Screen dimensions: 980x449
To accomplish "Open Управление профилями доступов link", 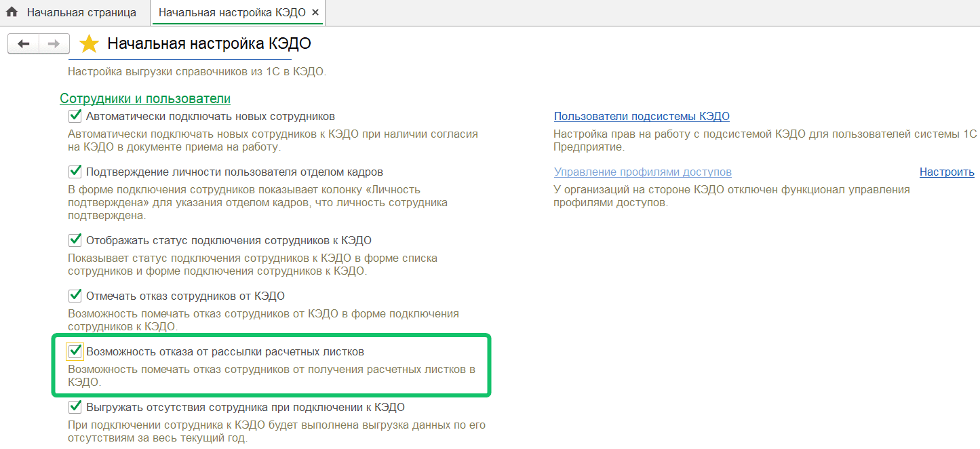I will (x=643, y=172).
